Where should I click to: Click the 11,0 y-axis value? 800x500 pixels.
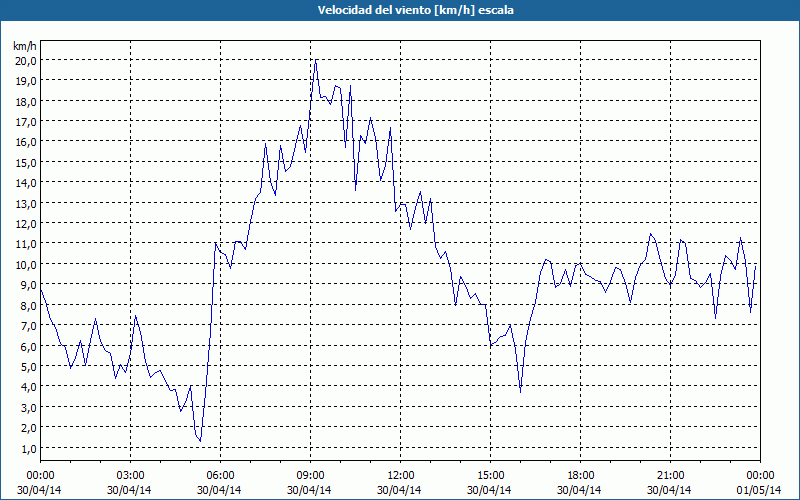click(26, 244)
